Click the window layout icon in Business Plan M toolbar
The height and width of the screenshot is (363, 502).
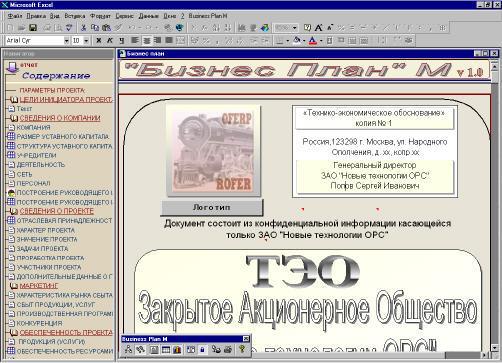pyautogui.click(x=191, y=349)
